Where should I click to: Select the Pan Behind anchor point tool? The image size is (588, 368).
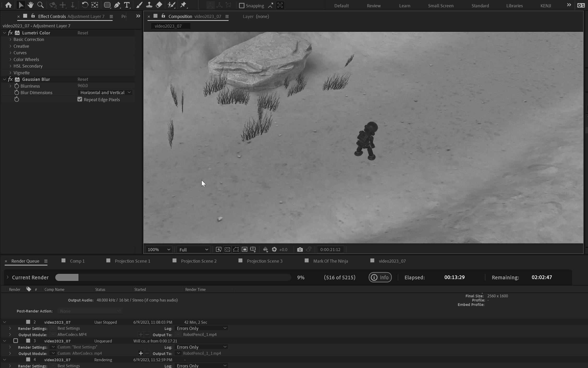point(95,5)
